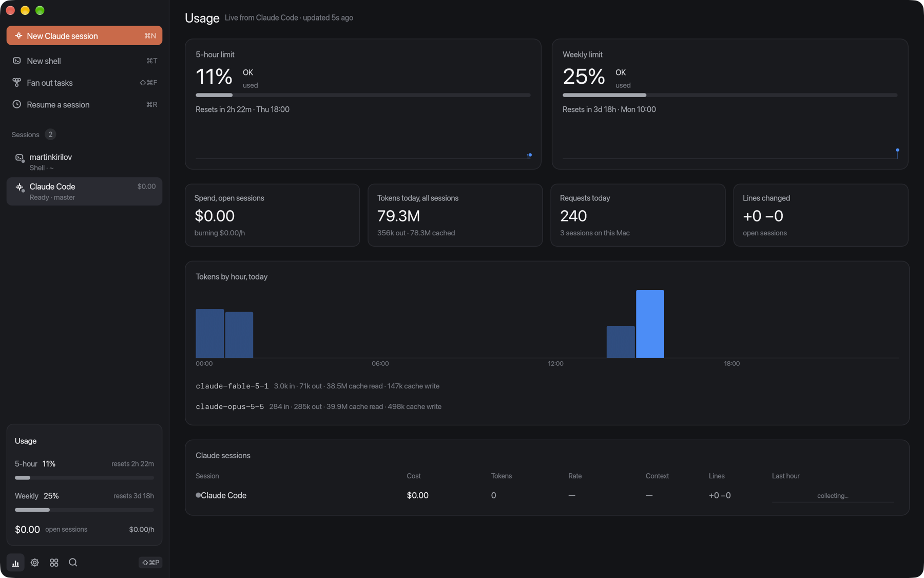924x578 pixels.
Task: Click the Tokens column header
Action: 501,476
